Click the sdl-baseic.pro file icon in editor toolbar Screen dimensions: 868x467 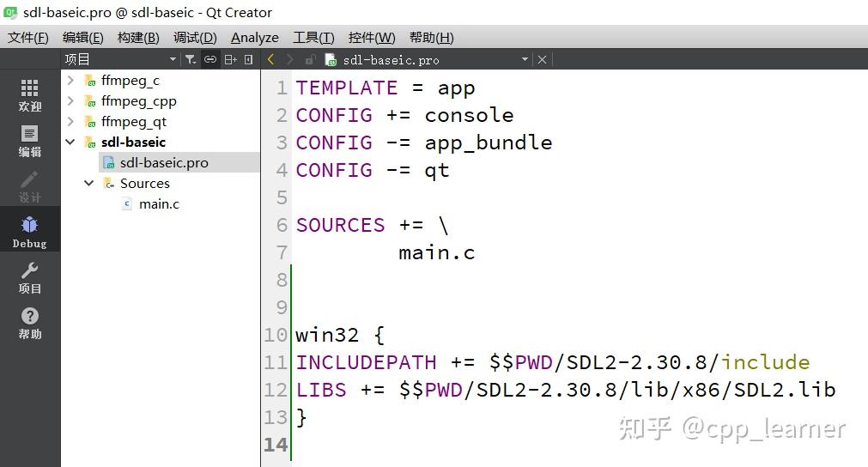pos(331,60)
